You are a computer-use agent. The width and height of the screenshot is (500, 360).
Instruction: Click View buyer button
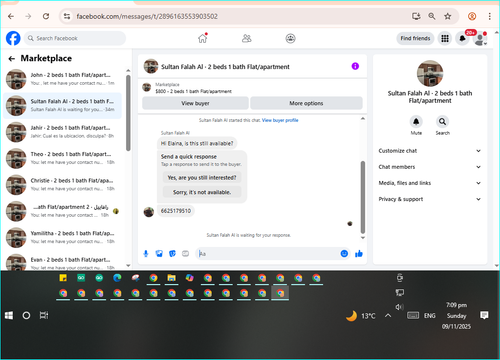[x=195, y=103]
